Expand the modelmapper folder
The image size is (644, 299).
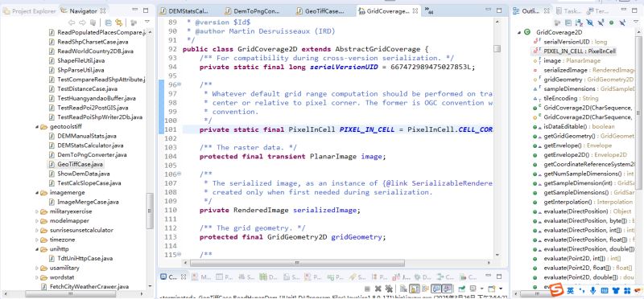pyautogui.click(x=36, y=221)
